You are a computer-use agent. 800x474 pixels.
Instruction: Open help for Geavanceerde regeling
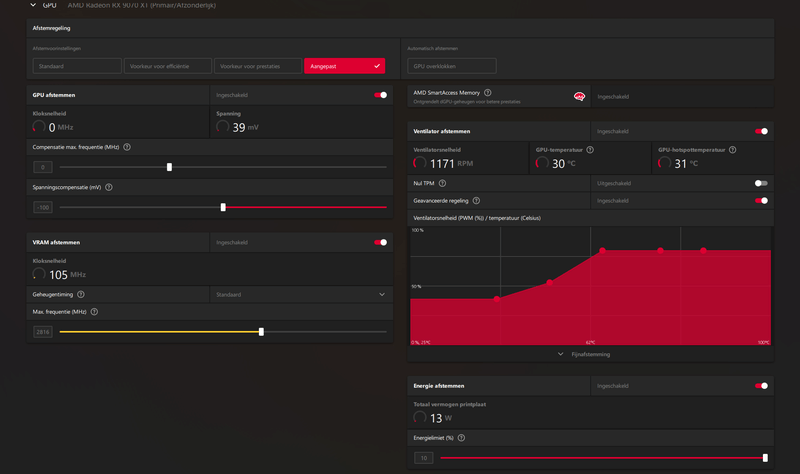pos(476,201)
